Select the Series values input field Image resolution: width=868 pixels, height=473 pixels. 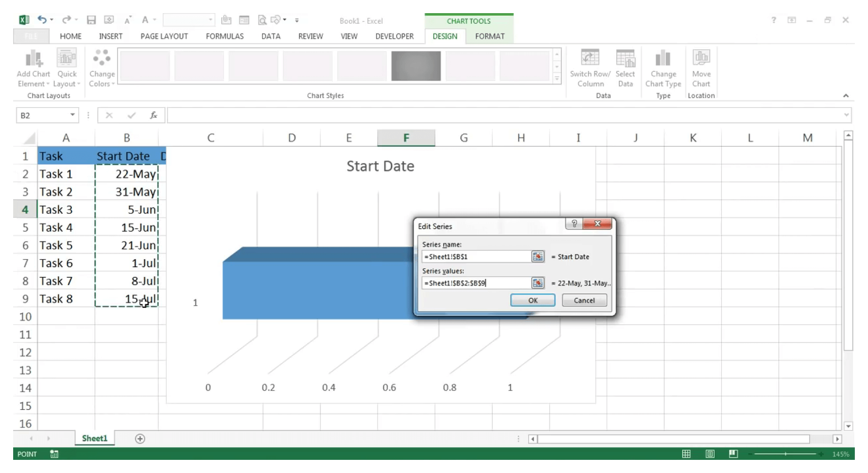(474, 282)
